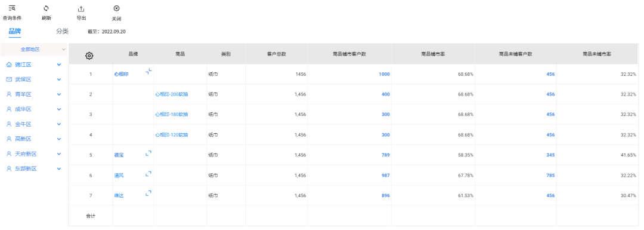This screenshot has width=644, height=230.
Task: Click covered customer count 789
Action: (x=386, y=155)
